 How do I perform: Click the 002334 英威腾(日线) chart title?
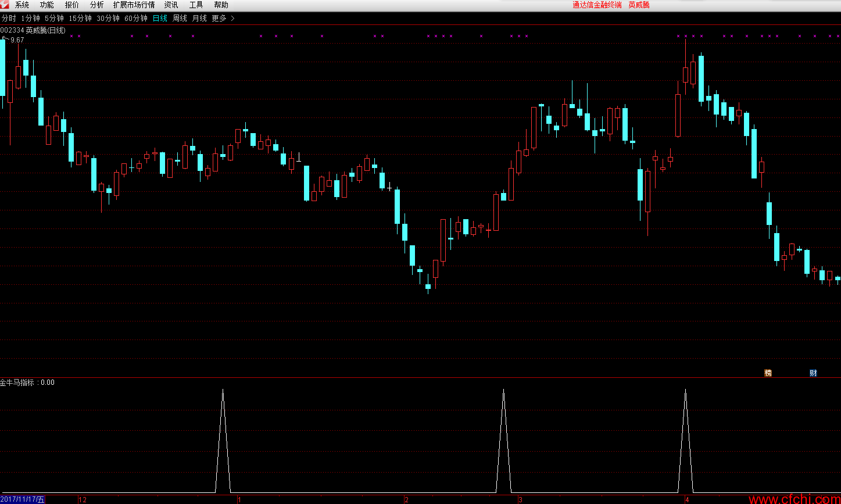pos(33,30)
